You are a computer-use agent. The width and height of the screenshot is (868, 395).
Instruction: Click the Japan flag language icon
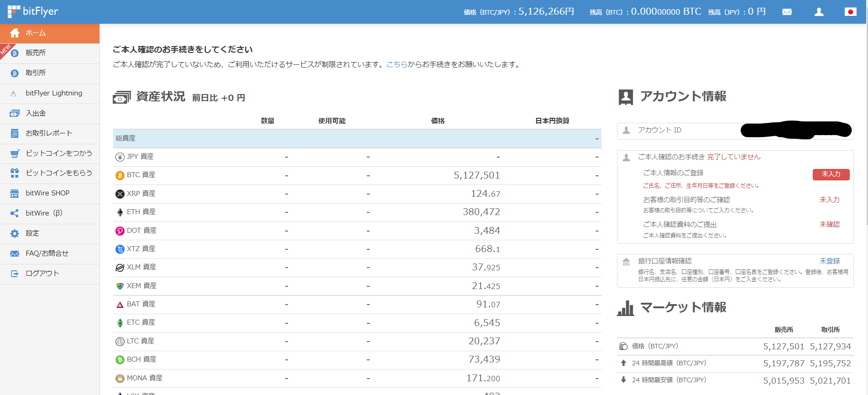coord(851,12)
